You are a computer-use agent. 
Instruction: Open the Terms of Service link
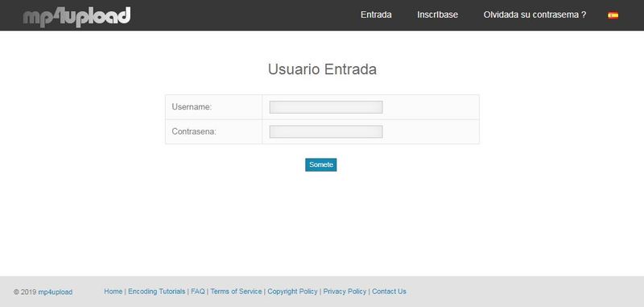coord(236,292)
